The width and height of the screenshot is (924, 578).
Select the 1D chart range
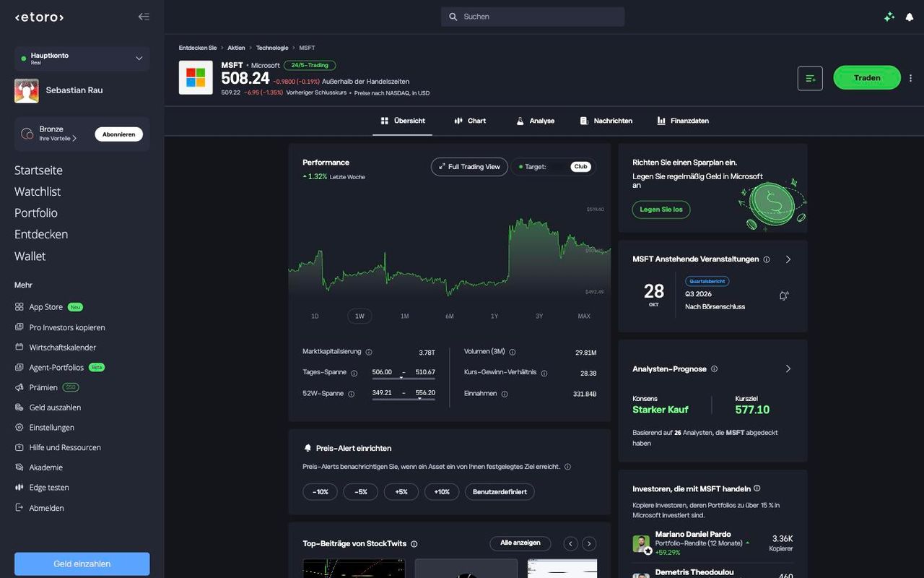tap(315, 316)
